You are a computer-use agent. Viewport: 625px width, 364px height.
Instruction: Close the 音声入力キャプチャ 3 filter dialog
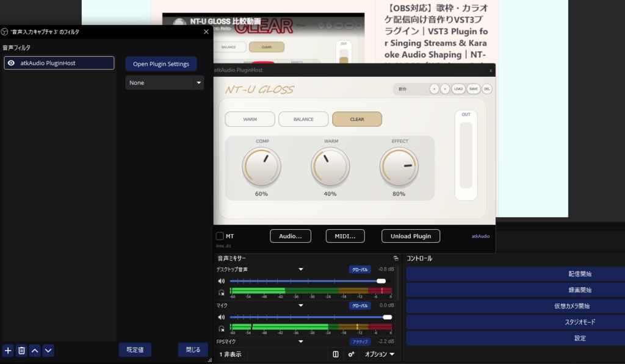click(206, 32)
